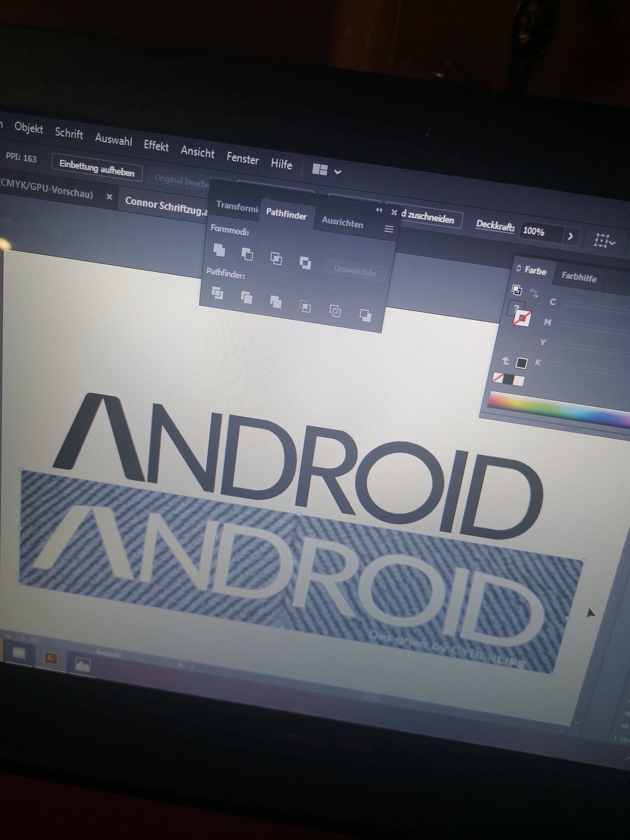This screenshot has width=630, height=840.
Task: Click the Illustrator Ai taskbar icon
Action: coord(50,658)
